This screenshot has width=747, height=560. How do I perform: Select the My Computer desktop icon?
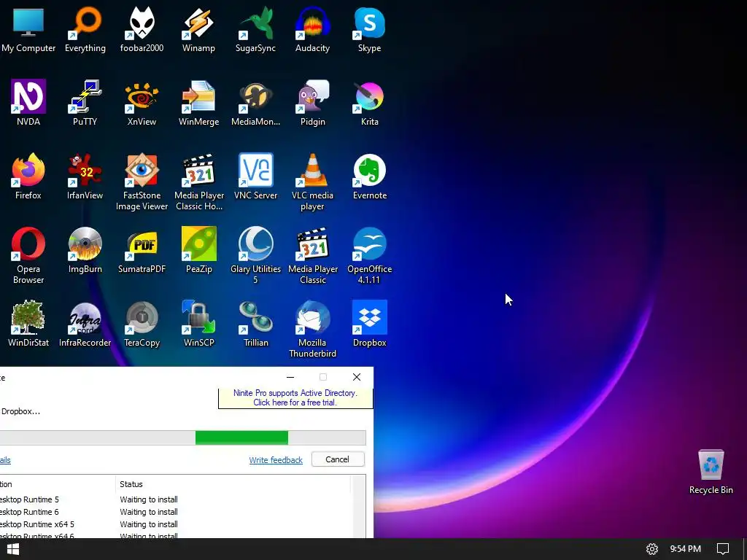28,29
